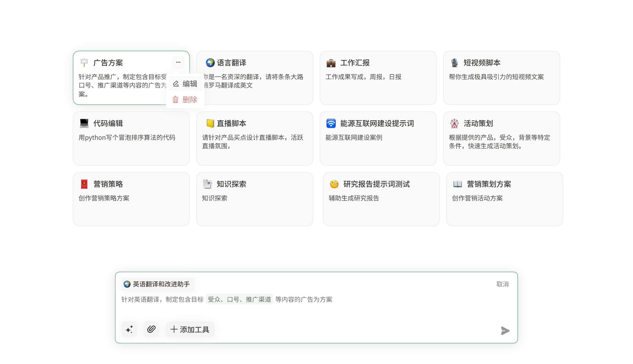Click description 能源互联网建设案例
The height and width of the screenshot is (364, 633).
click(354, 137)
